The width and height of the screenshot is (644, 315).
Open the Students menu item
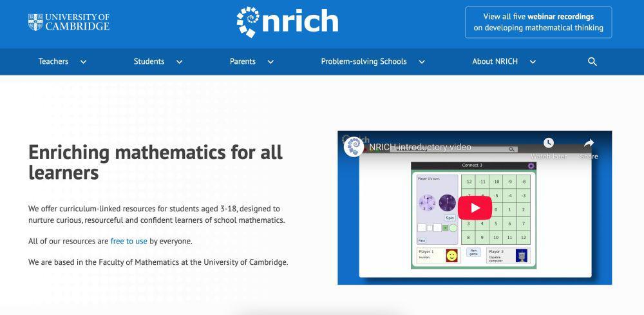coord(149,62)
